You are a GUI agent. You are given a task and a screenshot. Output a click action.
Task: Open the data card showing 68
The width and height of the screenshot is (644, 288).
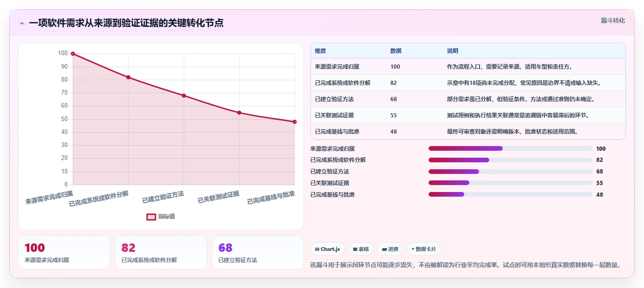tap(258, 252)
